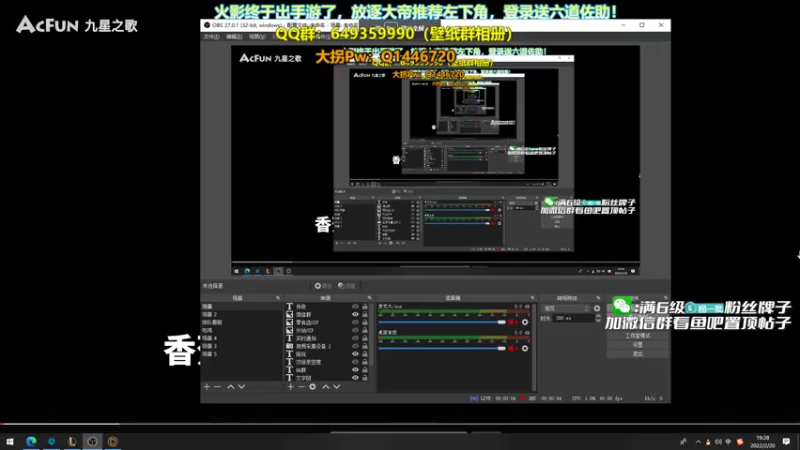This screenshot has height=450, width=800.
Task: Decrease transition duration with down arrow
Action: (x=598, y=320)
